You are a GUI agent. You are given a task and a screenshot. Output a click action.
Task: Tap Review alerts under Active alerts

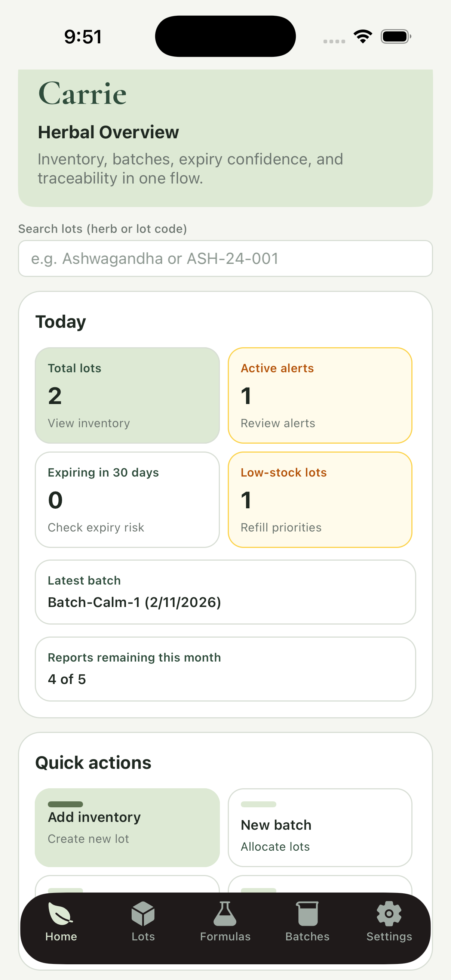point(277,423)
